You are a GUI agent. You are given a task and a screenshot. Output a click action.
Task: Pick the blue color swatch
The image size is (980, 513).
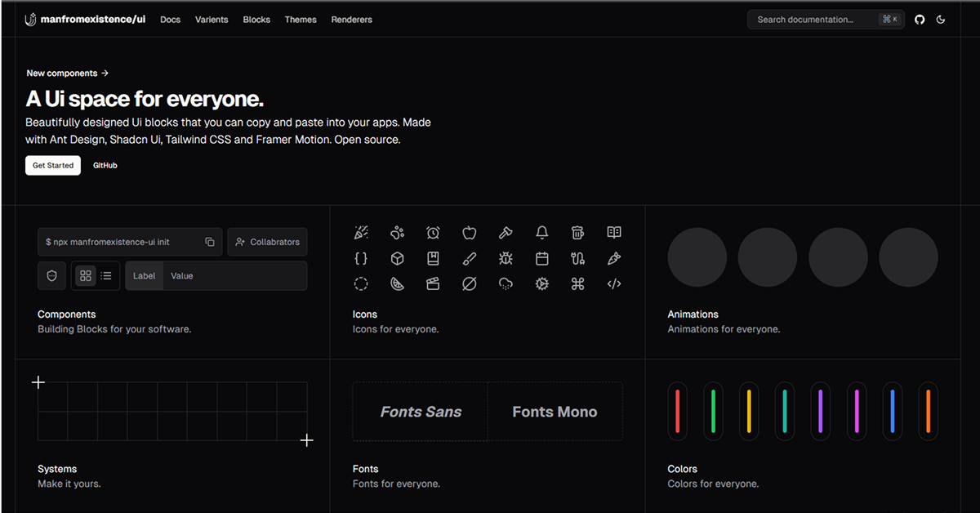[893, 411]
